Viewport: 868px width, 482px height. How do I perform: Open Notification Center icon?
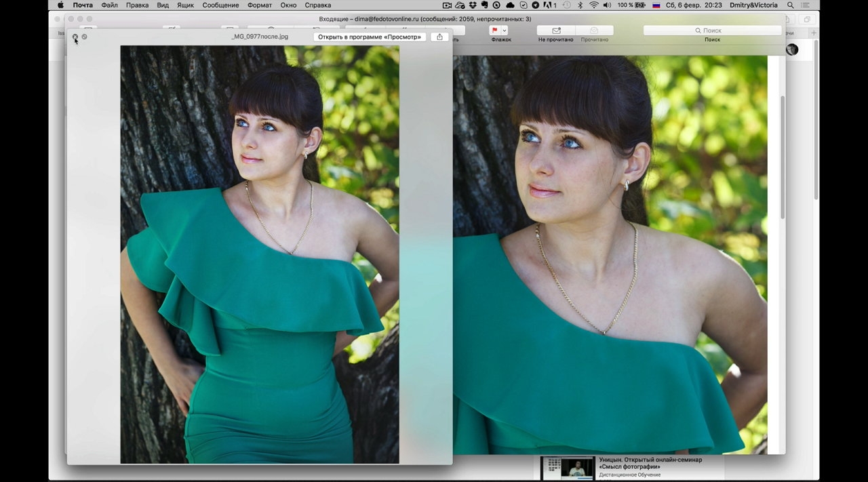(806, 5)
